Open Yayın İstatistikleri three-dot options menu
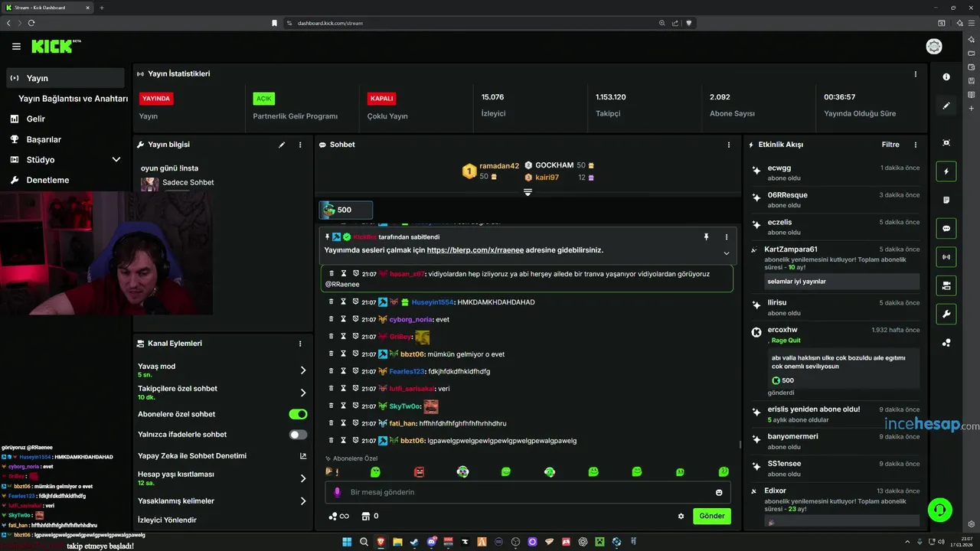Viewport: 980px width, 551px height. point(916,74)
